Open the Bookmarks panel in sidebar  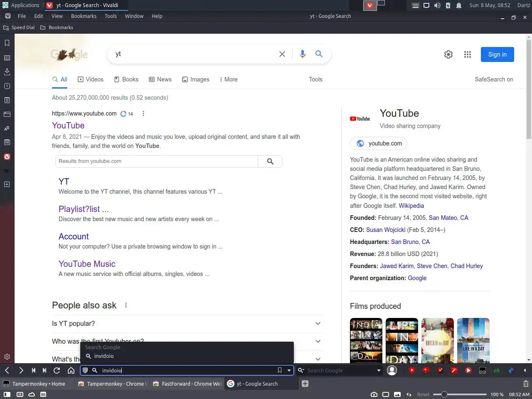(7, 43)
